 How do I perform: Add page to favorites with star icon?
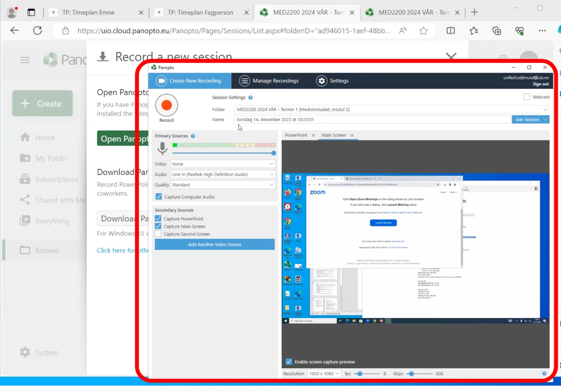coord(424,31)
